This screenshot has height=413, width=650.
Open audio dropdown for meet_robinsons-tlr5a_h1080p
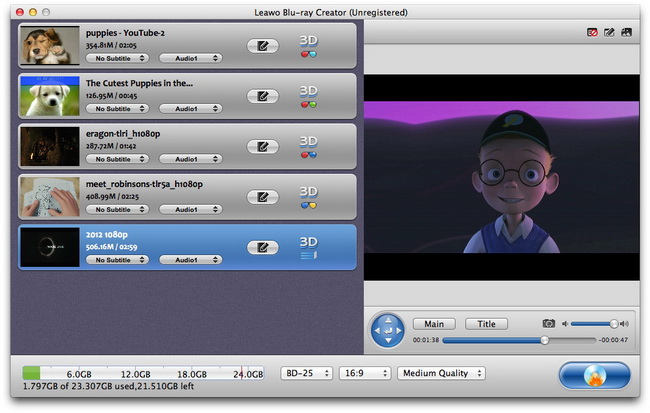click(191, 210)
